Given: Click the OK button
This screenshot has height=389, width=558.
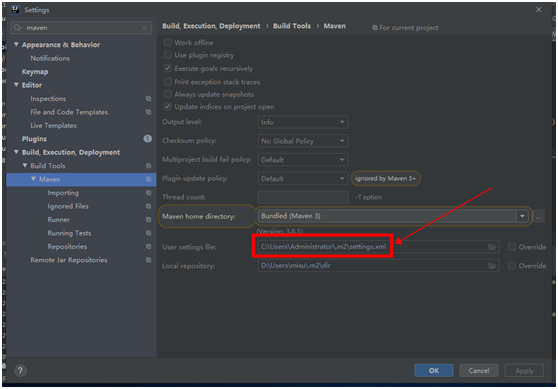Looking at the screenshot, I should coord(433,370).
